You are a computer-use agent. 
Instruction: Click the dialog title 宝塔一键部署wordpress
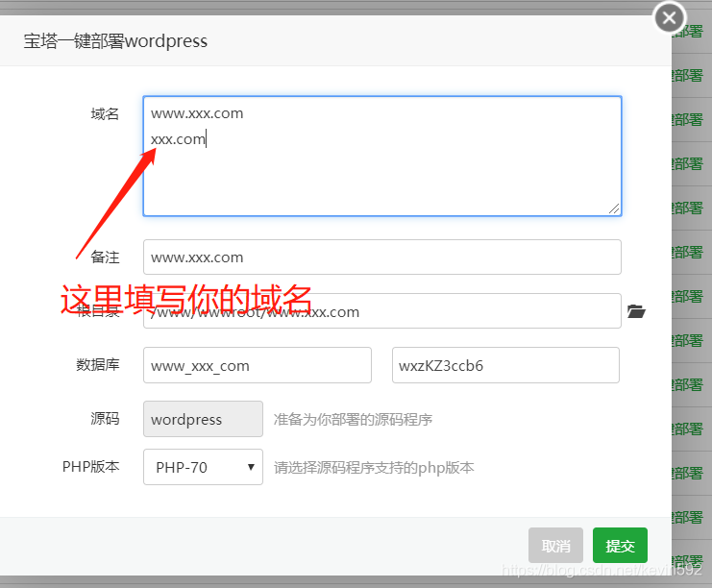(116, 41)
